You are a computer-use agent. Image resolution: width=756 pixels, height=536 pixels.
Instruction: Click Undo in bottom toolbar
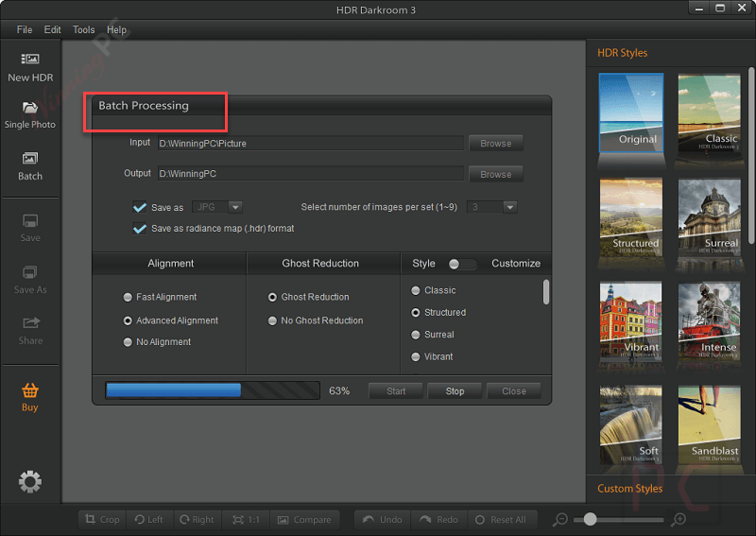[x=382, y=520]
